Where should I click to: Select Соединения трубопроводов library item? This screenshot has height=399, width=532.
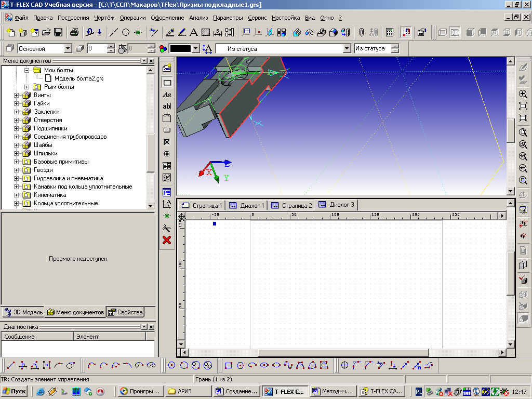click(70, 137)
